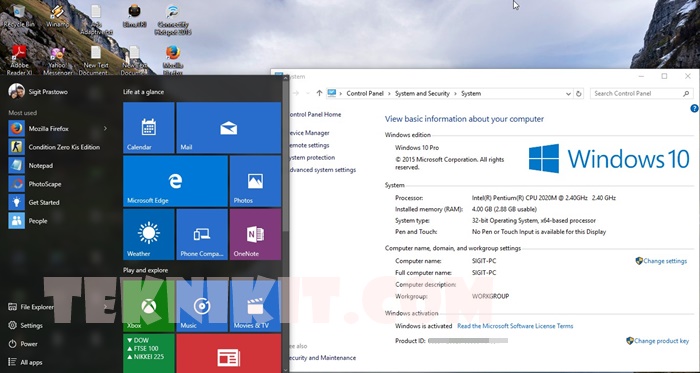The width and height of the screenshot is (700, 373).
Task: Open the green Money stocks tile
Action: (x=149, y=353)
